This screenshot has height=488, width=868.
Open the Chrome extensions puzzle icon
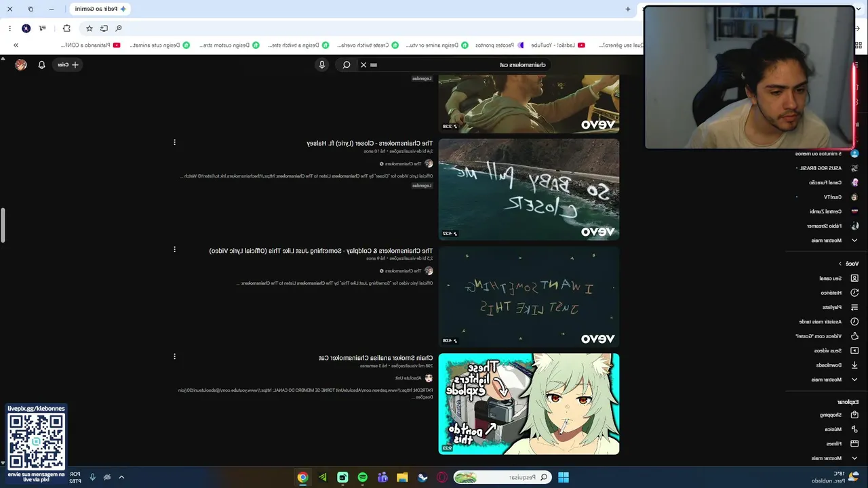(66, 28)
